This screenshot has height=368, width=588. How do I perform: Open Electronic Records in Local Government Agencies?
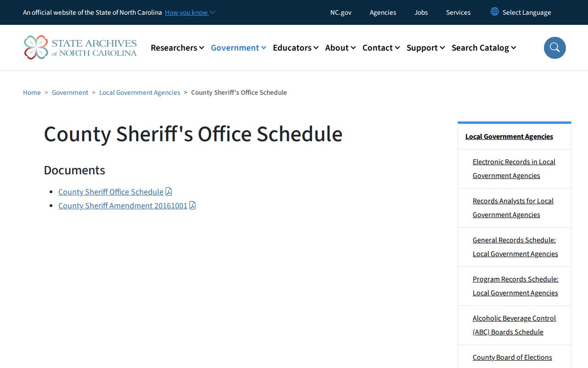click(x=514, y=169)
